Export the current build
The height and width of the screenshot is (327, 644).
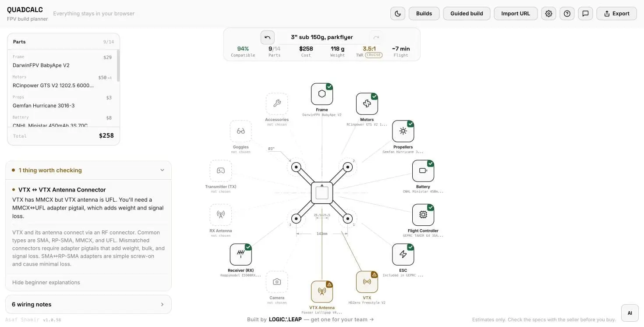tap(616, 14)
